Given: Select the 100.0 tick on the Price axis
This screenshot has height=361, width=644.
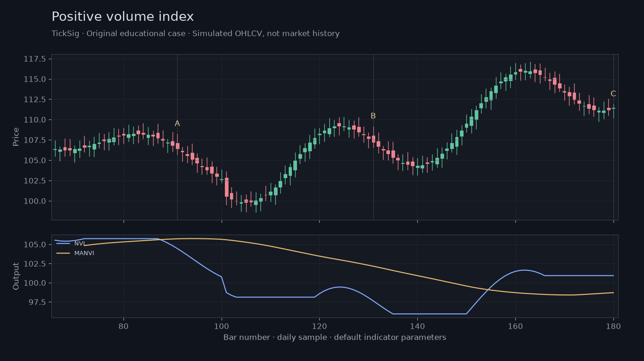Looking at the screenshot, I should [x=35, y=201].
